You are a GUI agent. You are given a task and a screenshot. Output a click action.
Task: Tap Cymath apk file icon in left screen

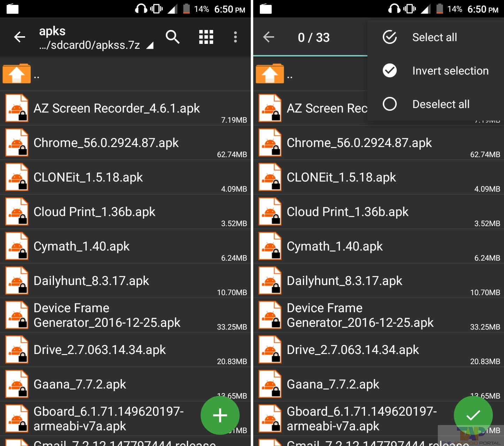click(x=17, y=246)
